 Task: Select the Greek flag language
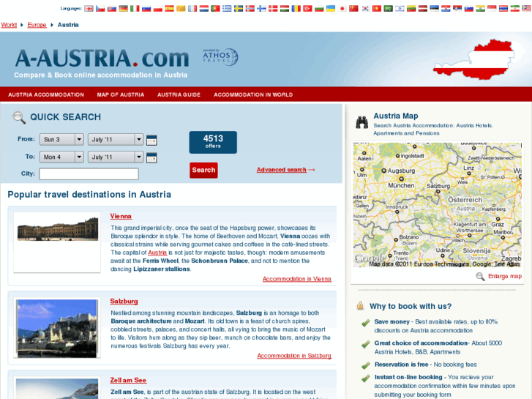pyautogui.click(x=227, y=9)
